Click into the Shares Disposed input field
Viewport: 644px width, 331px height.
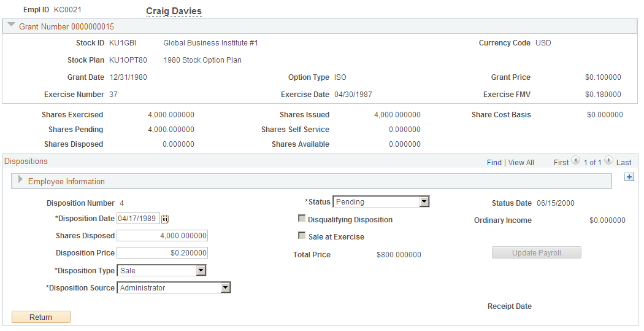click(163, 236)
